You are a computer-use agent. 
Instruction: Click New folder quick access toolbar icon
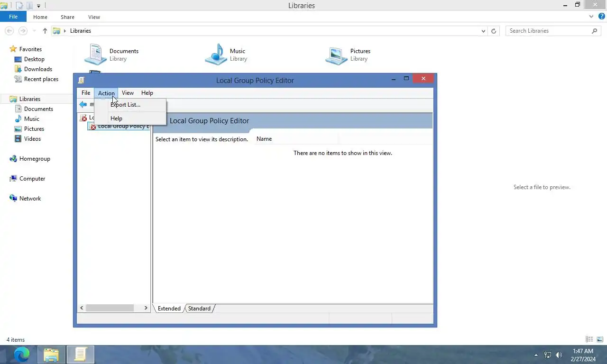(29, 6)
